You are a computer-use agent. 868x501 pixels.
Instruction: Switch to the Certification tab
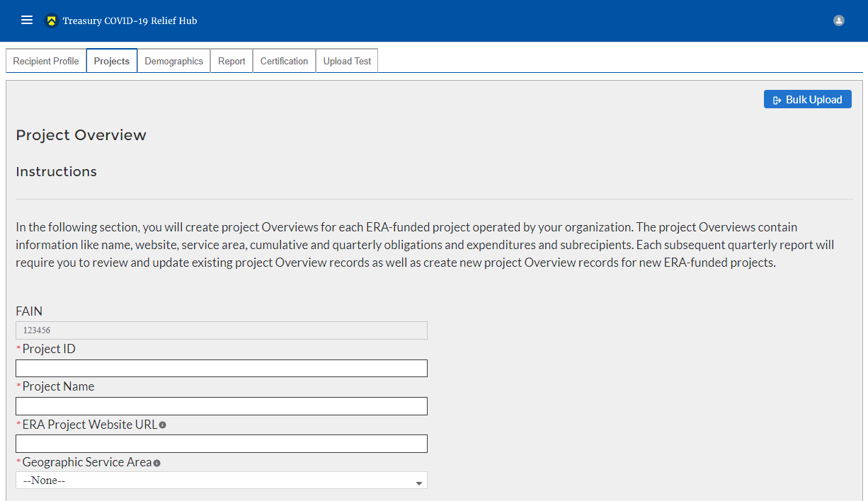point(284,61)
